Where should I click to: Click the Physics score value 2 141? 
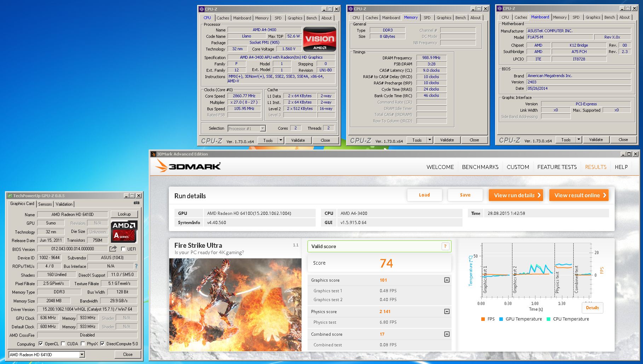pyautogui.click(x=385, y=312)
